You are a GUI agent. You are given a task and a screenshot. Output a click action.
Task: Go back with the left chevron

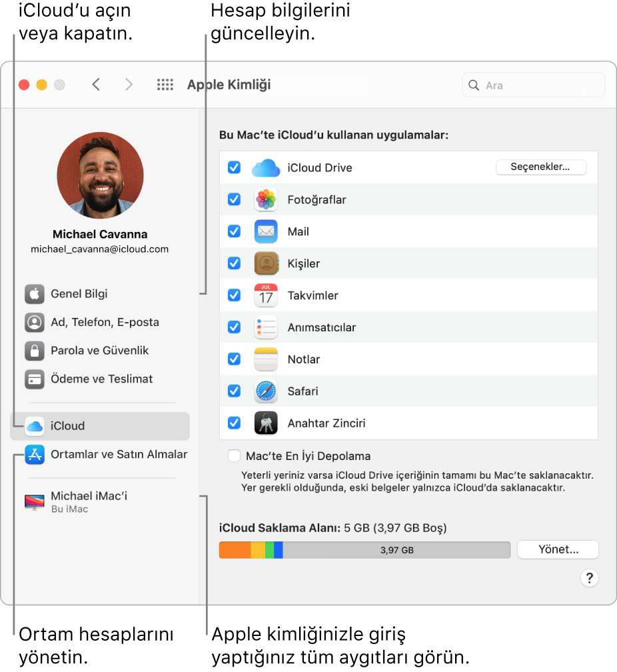click(x=96, y=85)
